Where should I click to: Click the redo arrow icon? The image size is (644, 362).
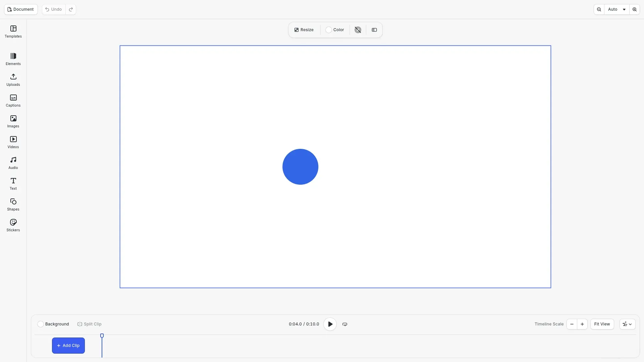point(71,9)
